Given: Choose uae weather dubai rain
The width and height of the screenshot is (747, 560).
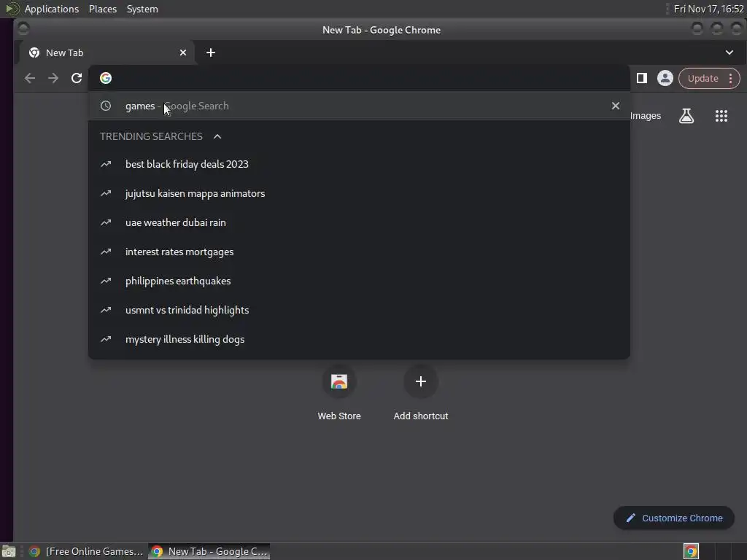Looking at the screenshot, I should tap(359, 222).
